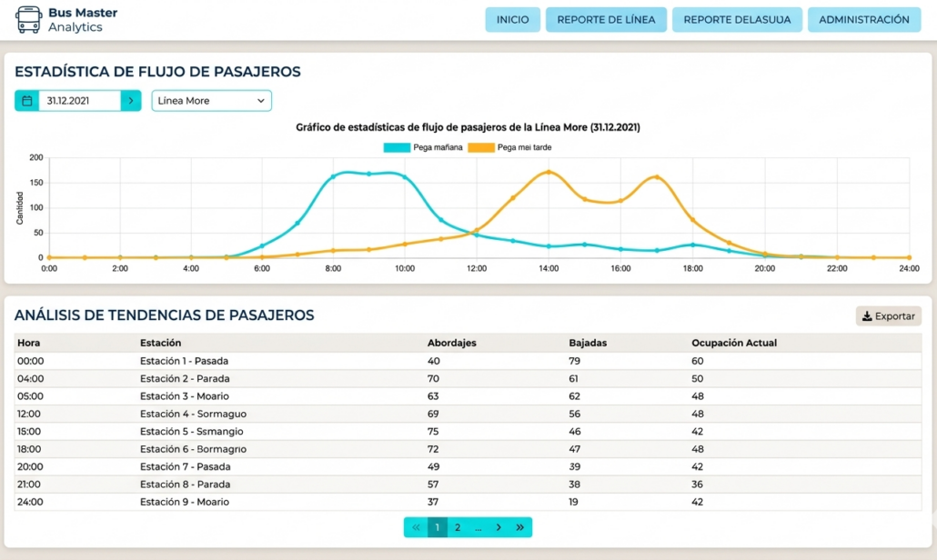Select page 2 in the pagination bar
The width and height of the screenshot is (937, 560).
[458, 526]
